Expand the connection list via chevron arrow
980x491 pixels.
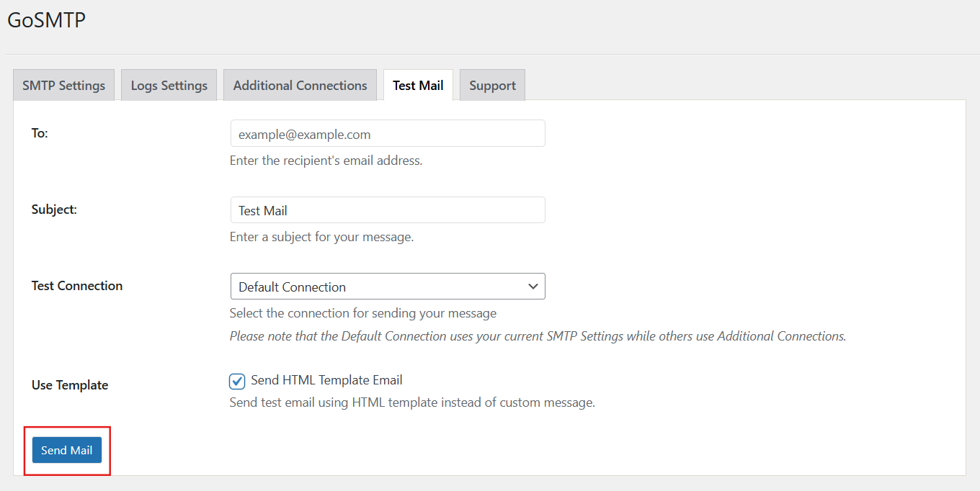point(533,286)
